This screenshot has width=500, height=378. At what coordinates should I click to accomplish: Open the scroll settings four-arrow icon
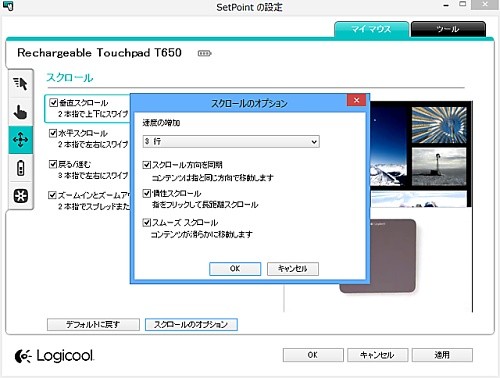[x=20, y=140]
